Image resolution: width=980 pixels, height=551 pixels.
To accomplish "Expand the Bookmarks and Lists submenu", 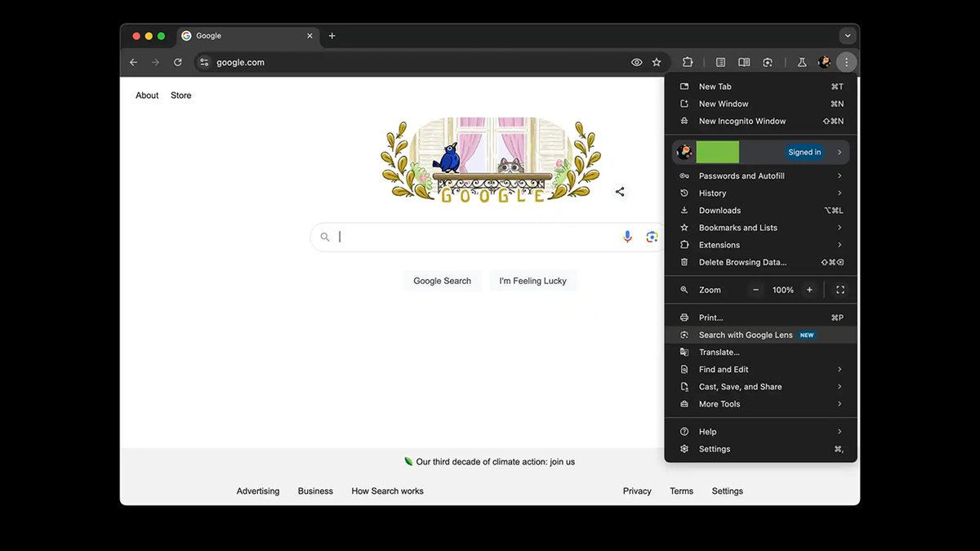I will [x=840, y=227].
